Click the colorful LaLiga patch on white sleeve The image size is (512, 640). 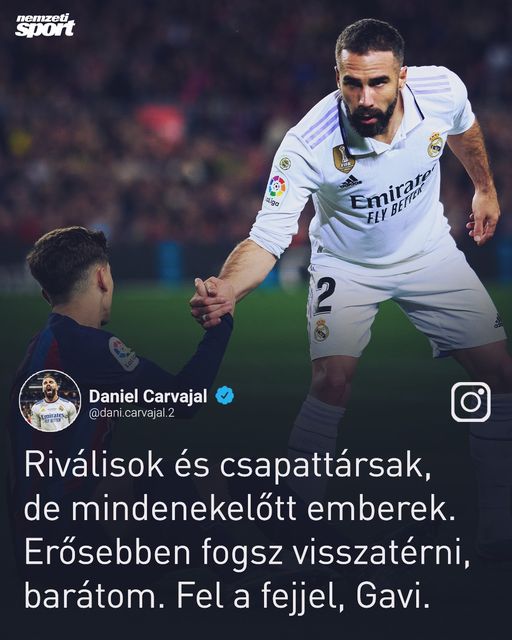(x=276, y=191)
